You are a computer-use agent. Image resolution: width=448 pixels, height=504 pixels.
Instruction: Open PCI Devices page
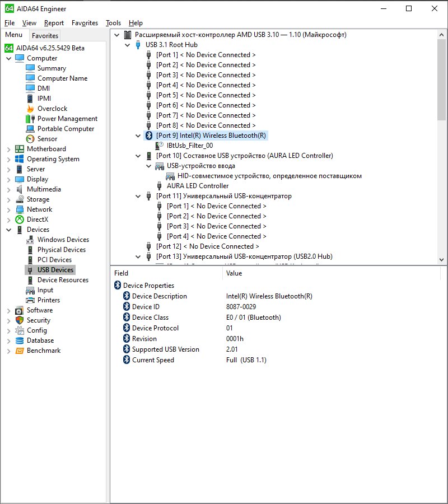tap(55, 260)
